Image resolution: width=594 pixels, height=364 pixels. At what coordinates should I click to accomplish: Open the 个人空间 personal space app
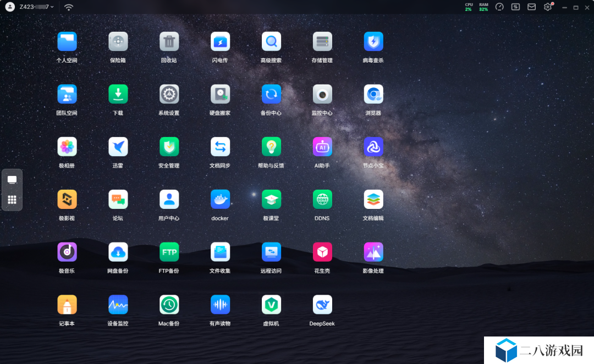67,42
